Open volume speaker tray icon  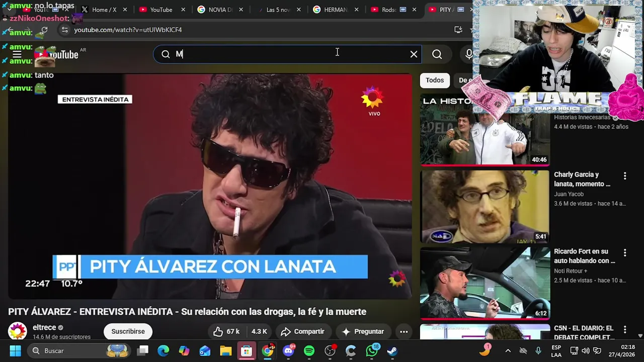tap(586, 351)
